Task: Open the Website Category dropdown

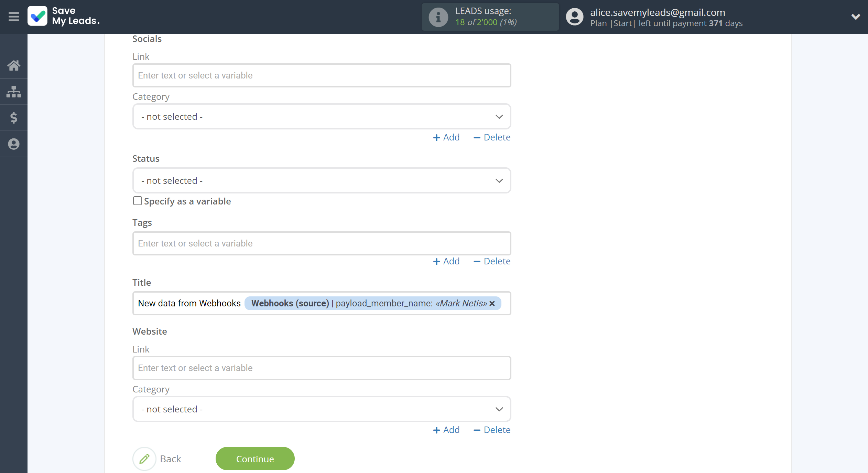Action: 322,409
